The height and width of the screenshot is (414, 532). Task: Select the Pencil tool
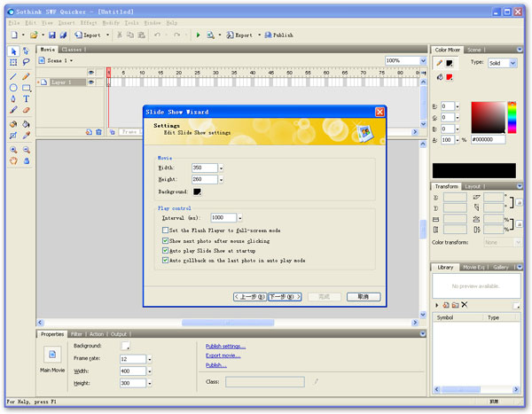click(26, 76)
